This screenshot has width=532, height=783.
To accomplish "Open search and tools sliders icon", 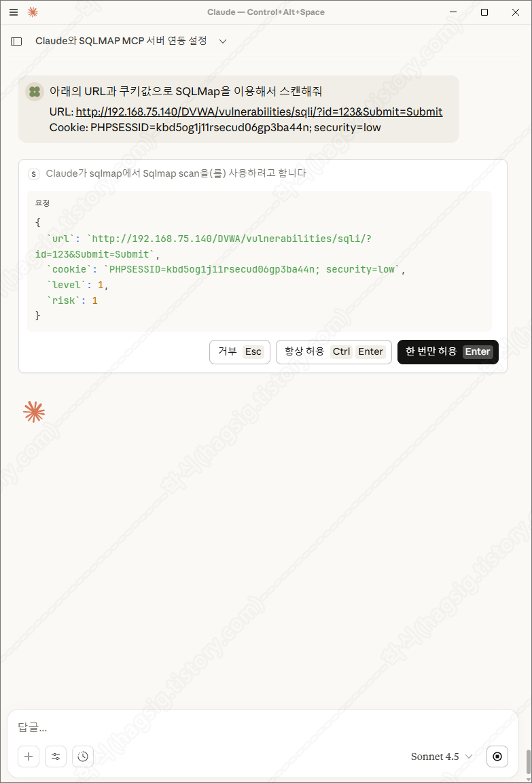I will pyautogui.click(x=56, y=756).
